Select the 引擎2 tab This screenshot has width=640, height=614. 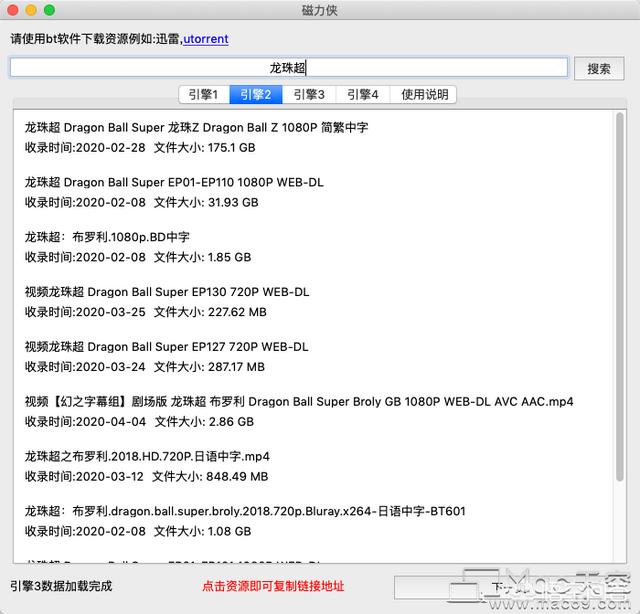pos(256,95)
